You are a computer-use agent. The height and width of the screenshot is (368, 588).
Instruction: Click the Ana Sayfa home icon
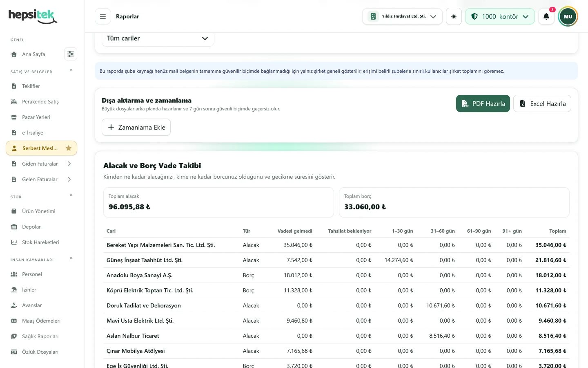click(x=14, y=54)
